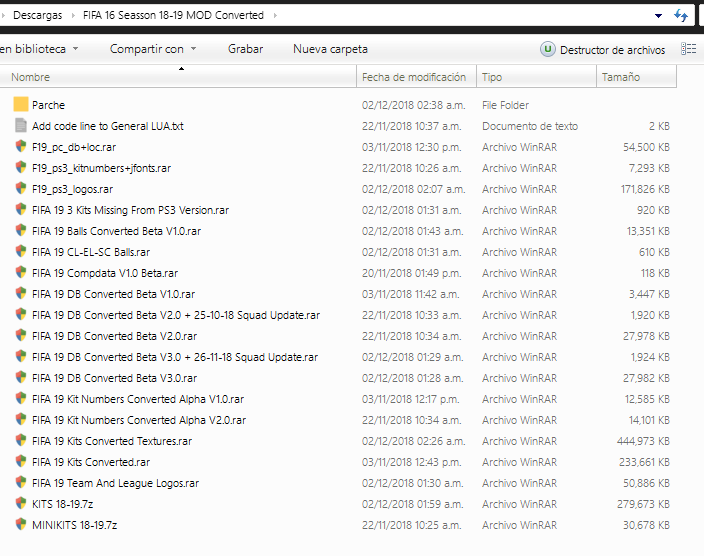704x556 pixels.
Task: Click the Destructor de archivos label
Action: point(612,50)
